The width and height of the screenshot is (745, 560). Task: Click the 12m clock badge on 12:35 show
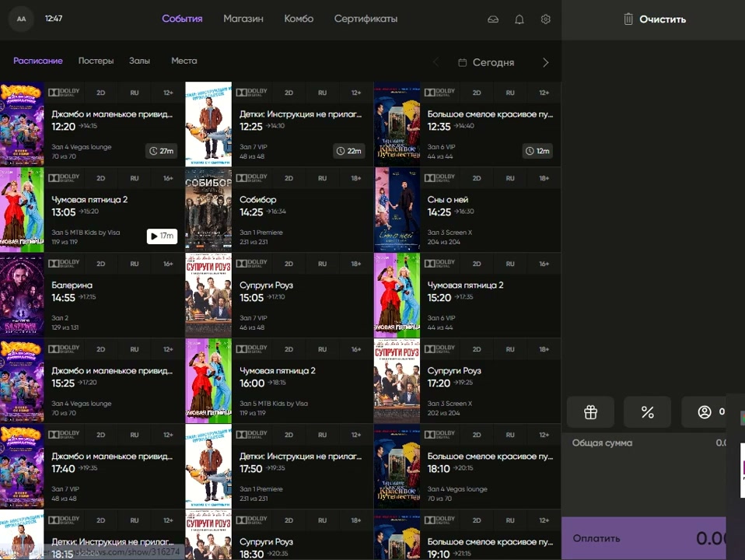537,151
